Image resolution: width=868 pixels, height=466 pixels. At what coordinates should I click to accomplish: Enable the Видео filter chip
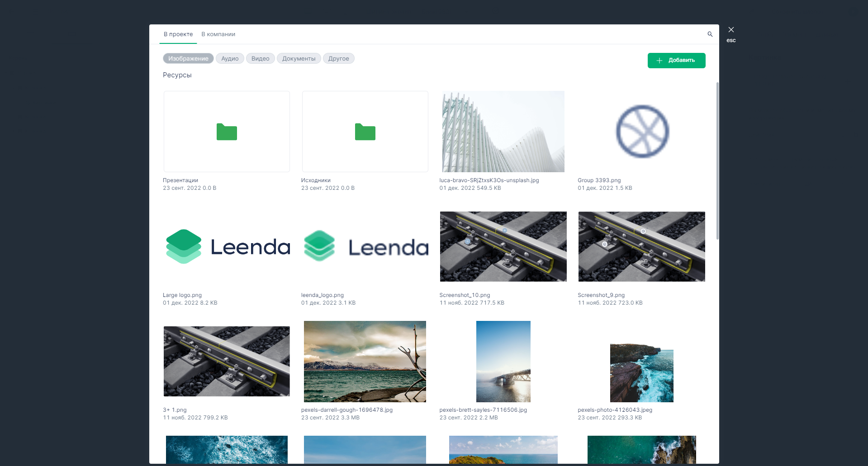tap(260, 59)
